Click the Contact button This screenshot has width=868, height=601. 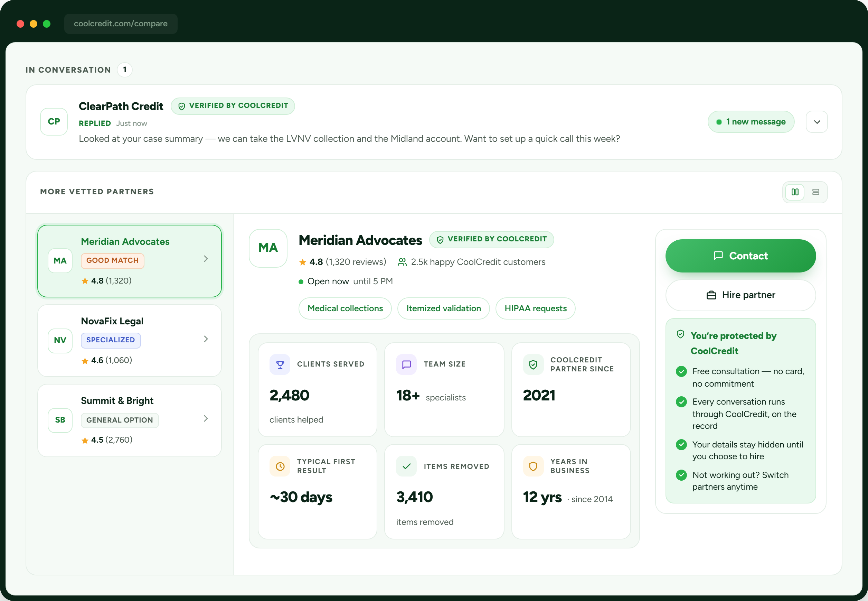pyautogui.click(x=740, y=256)
